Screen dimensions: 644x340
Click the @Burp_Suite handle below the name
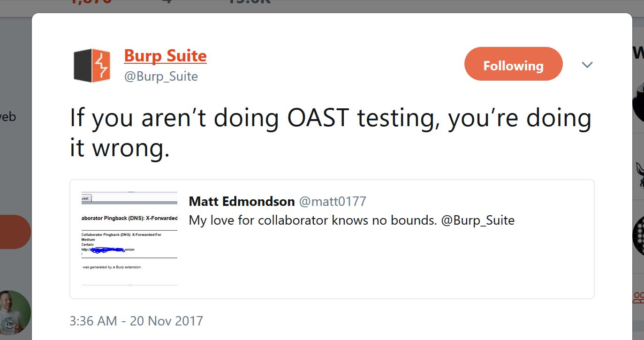pyautogui.click(x=161, y=76)
